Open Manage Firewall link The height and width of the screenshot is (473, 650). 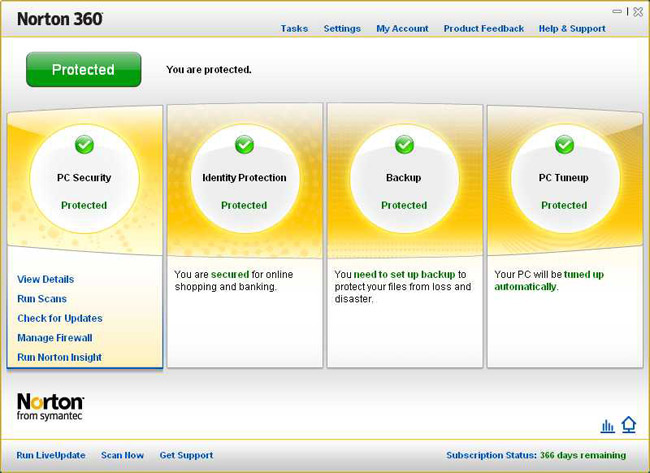pyautogui.click(x=55, y=337)
